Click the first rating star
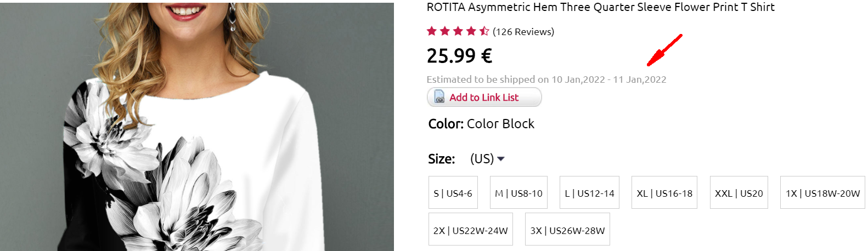This screenshot has height=251, width=868. click(x=432, y=31)
